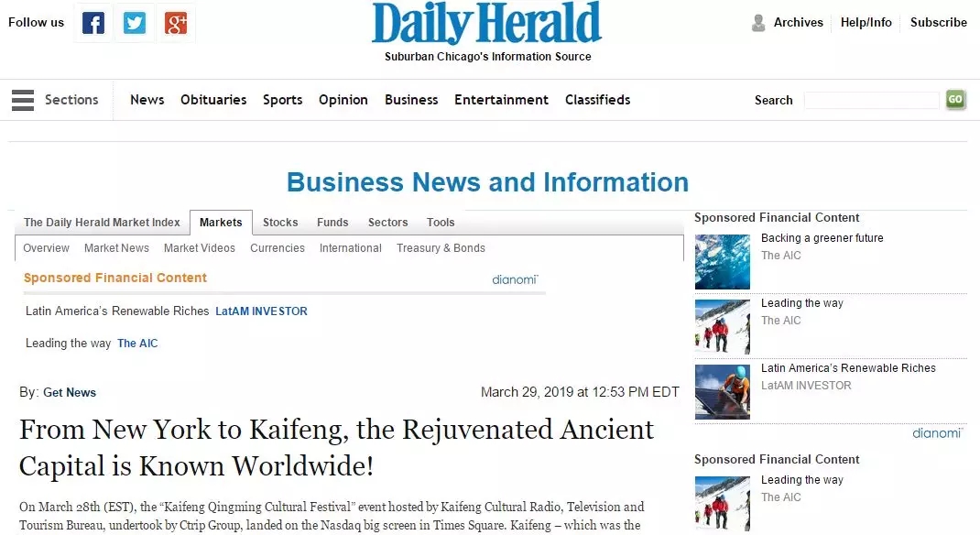The width and height of the screenshot is (980, 535).
Task: Open the Google Plus page icon
Action: point(176,23)
